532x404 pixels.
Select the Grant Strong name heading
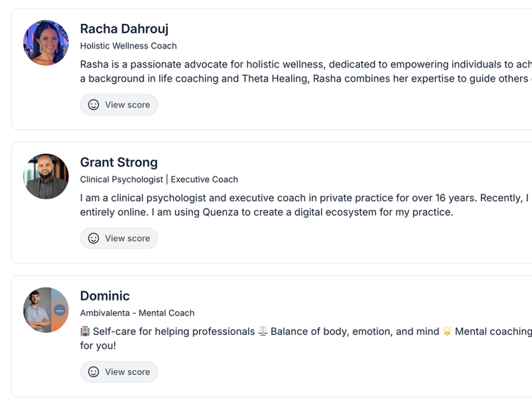coord(119,162)
